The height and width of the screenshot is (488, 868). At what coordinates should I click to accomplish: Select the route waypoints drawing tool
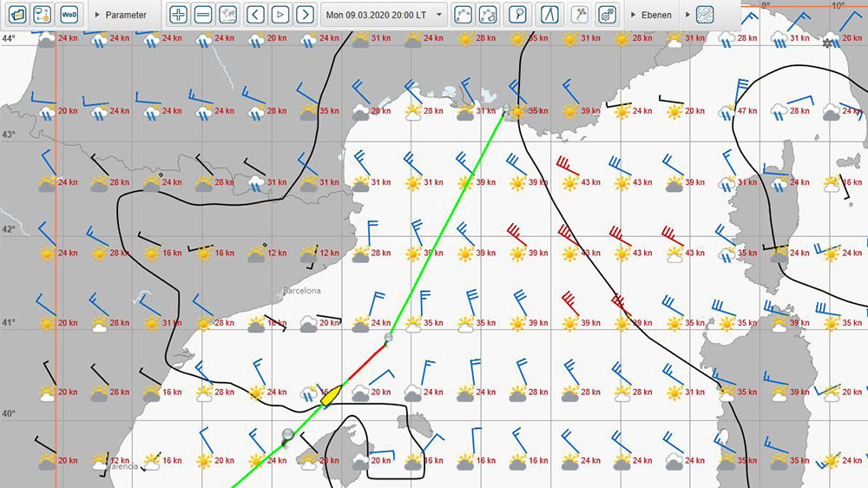tap(464, 15)
